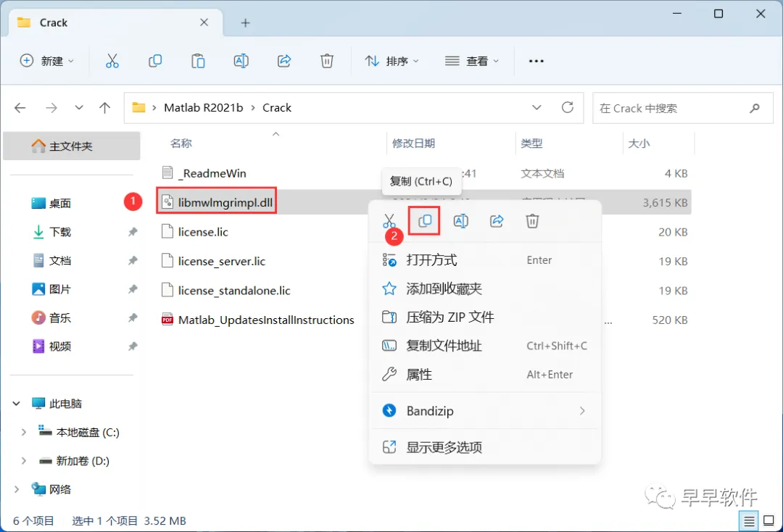The image size is (783, 532).
Task: Sort by the 大小 column header
Action: coord(639,144)
